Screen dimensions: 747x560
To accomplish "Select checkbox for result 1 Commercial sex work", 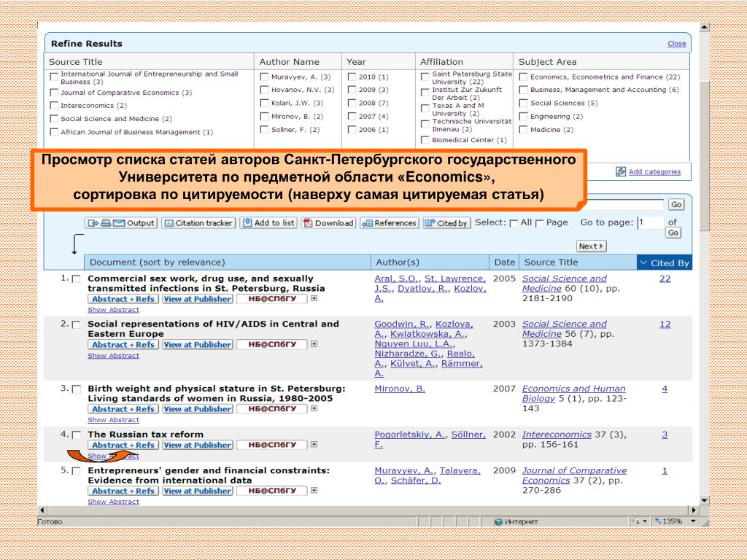I will point(76,279).
